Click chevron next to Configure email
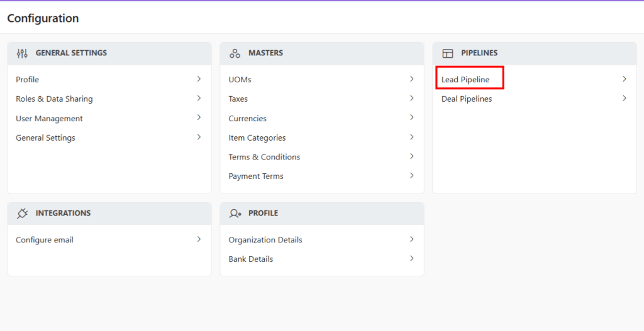This screenshot has width=644, height=331. coord(199,239)
